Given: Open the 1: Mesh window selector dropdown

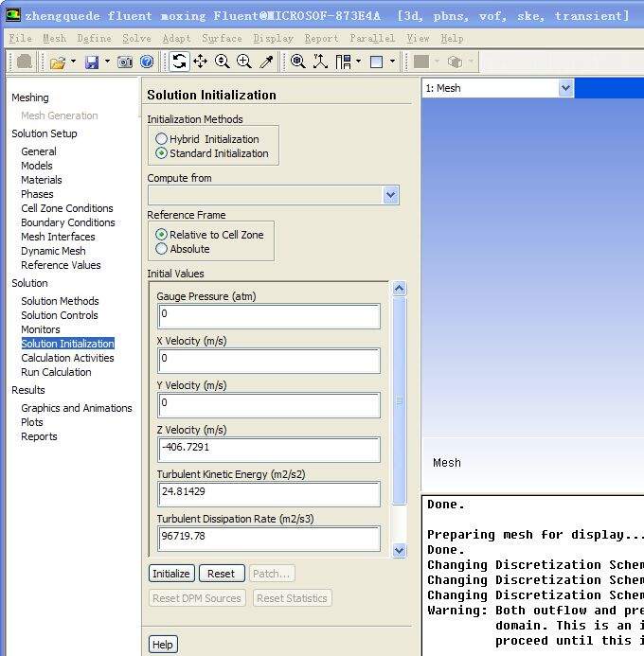Looking at the screenshot, I should (x=565, y=88).
